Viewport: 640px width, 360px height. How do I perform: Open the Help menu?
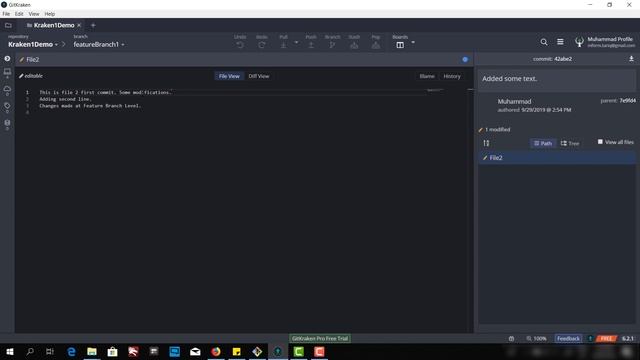coord(50,14)
